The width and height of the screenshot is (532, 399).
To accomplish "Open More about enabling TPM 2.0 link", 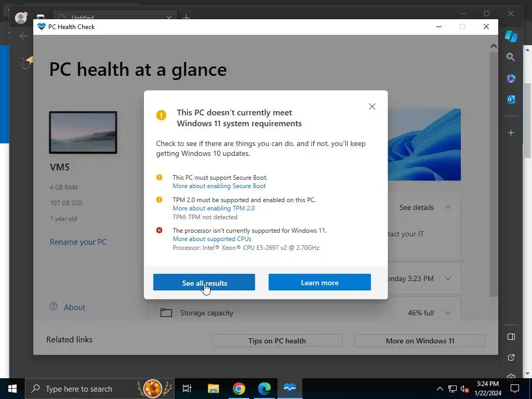I will click(214, 208).
